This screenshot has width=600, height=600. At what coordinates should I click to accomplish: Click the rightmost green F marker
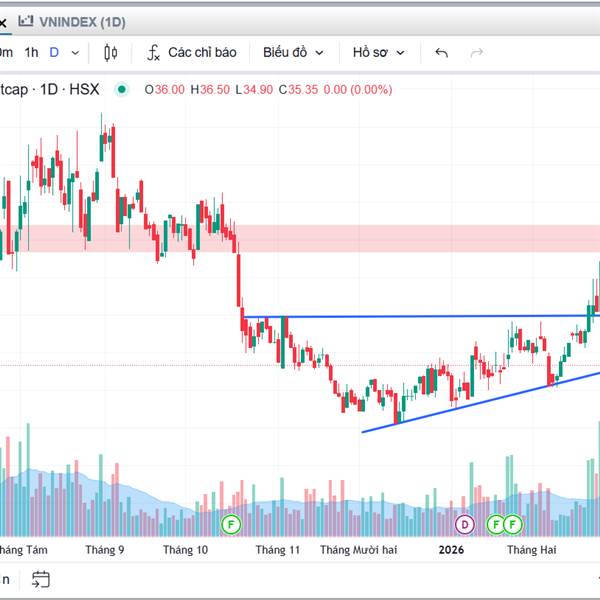[513, 523]
